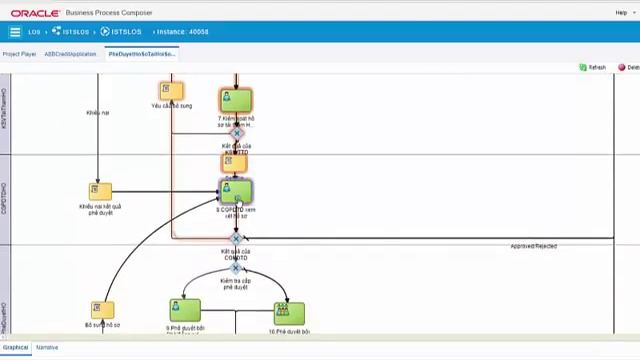Select the green task 8 CGPDTD xem xét hồ sơ

pyautogui.click(x=236, y=192)
